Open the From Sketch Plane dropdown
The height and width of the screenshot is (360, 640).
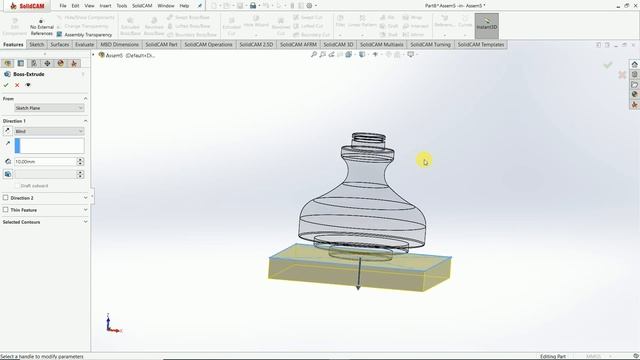(49, 108)
